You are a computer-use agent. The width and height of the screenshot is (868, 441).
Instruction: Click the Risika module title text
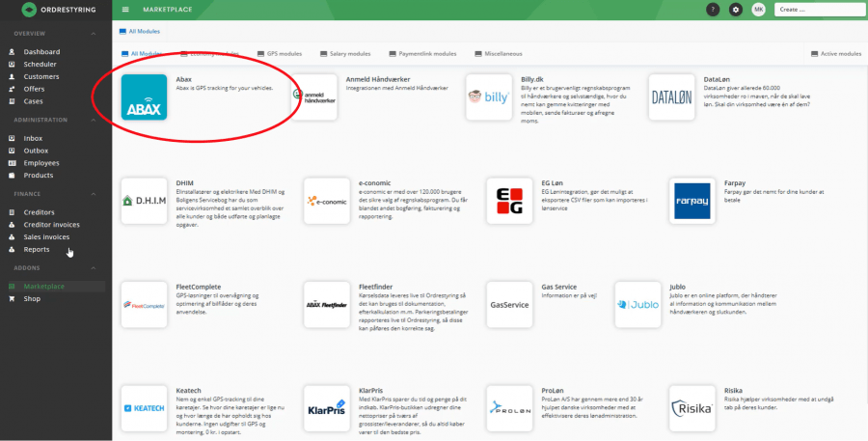733,391
